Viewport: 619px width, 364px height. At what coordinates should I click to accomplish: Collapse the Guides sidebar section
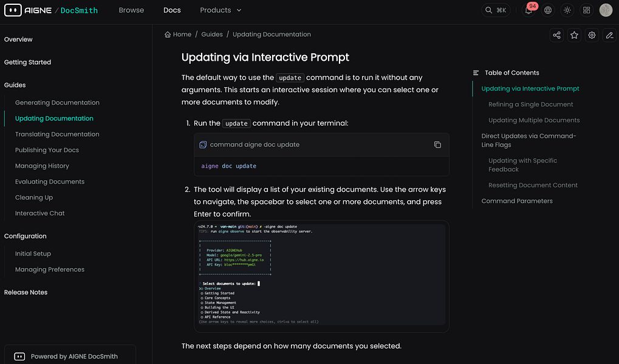pyautogui.click(x=15, y=85)
